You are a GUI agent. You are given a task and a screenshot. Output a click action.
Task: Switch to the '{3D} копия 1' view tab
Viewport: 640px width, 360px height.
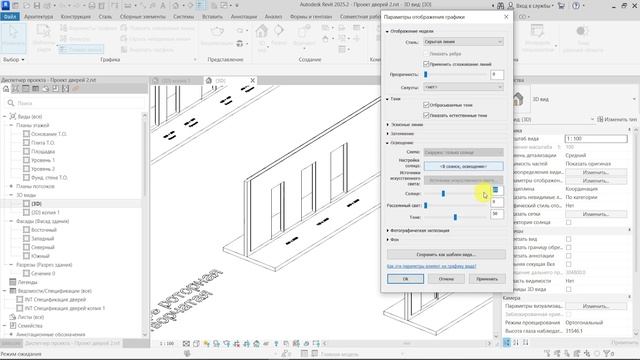[x=176, y=81]
